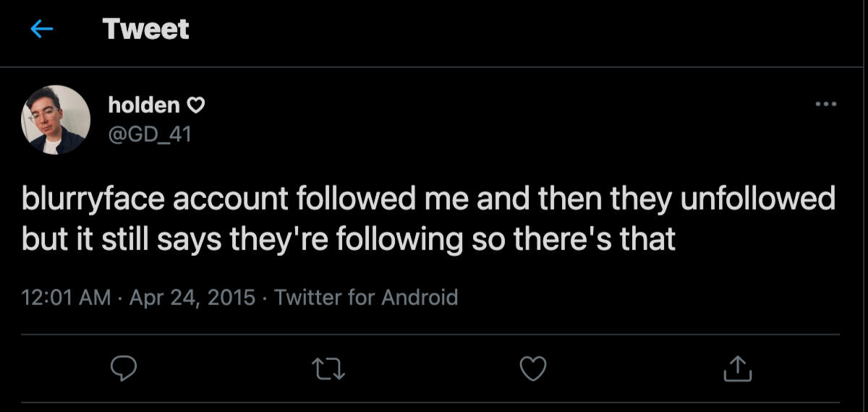Open holden's profile picture
Image resolution: width=868 pixels, height=412 pixels.
(x=56, y=119)
